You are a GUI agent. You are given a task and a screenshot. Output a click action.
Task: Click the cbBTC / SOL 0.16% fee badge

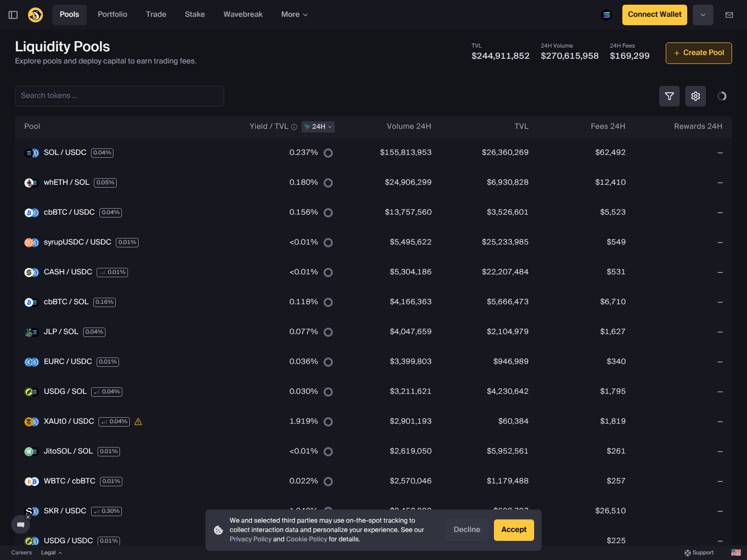click(x=105, y=302)
